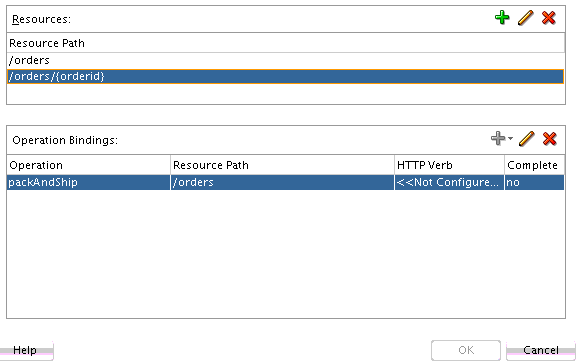Click the Resource Path header in Operation Bindings
The image size is (578, 361).
coord(282,165)
